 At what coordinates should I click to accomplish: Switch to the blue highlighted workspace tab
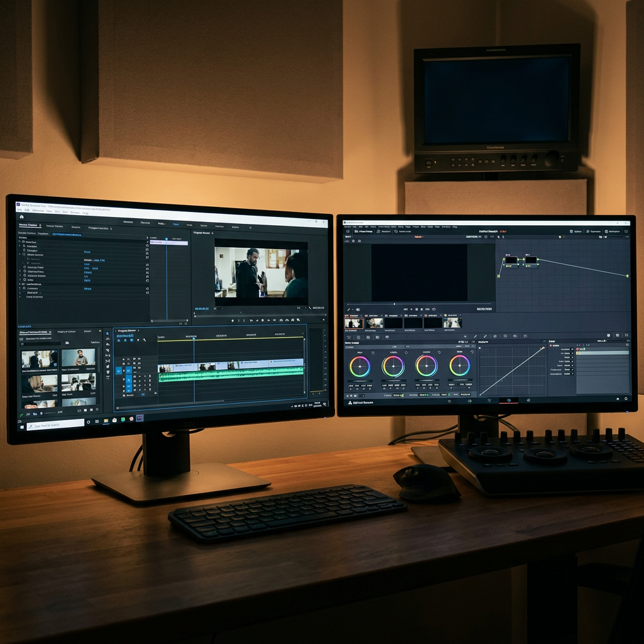[176, 225]
